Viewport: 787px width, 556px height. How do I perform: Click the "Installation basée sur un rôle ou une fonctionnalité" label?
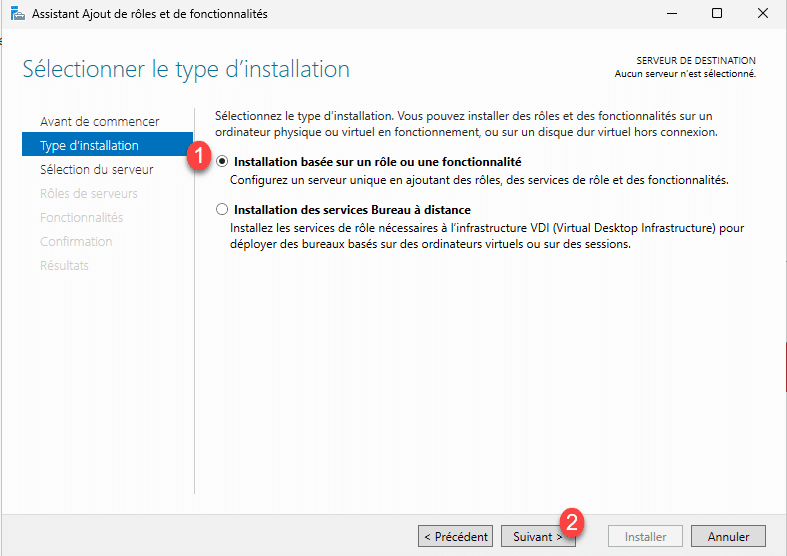point(377,162)
